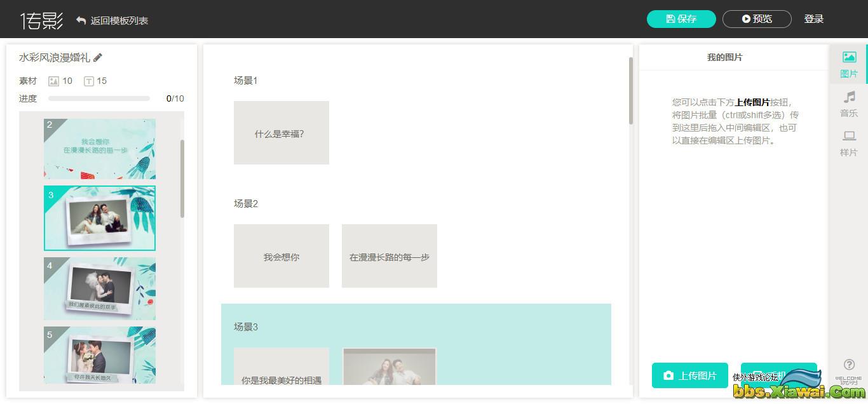
Task: Preview the video with 预览 button
Action: tap(757, 19)
